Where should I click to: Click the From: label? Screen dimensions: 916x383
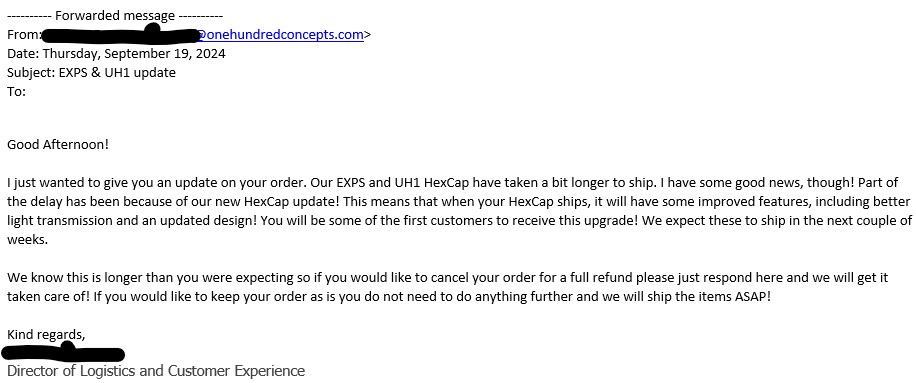[24, 34]
